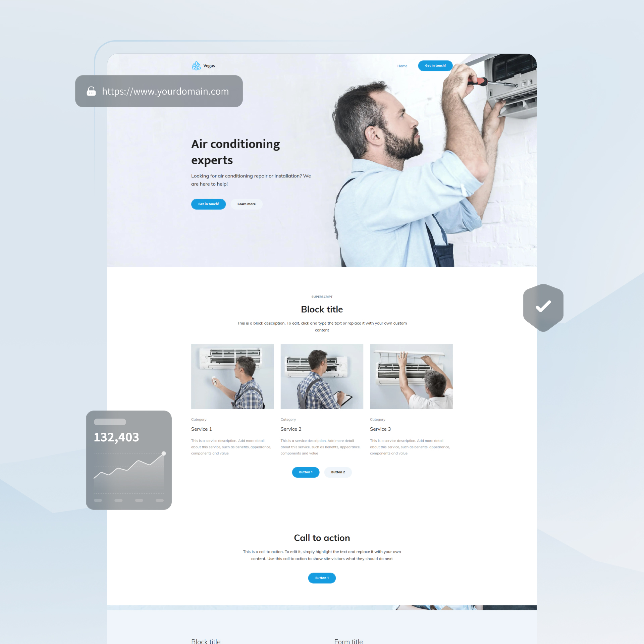
Task: Click the AC installation service image icon
Action: click(x=411, y=375)
